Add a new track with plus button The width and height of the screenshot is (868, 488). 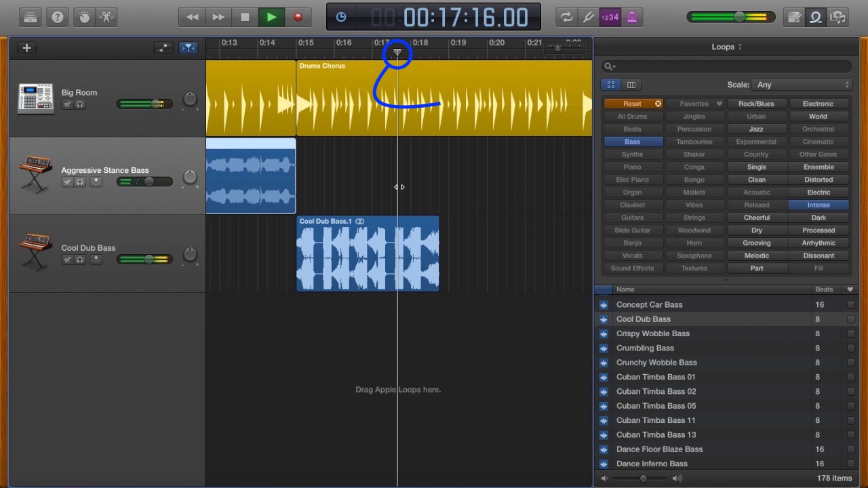pos(26,47)
